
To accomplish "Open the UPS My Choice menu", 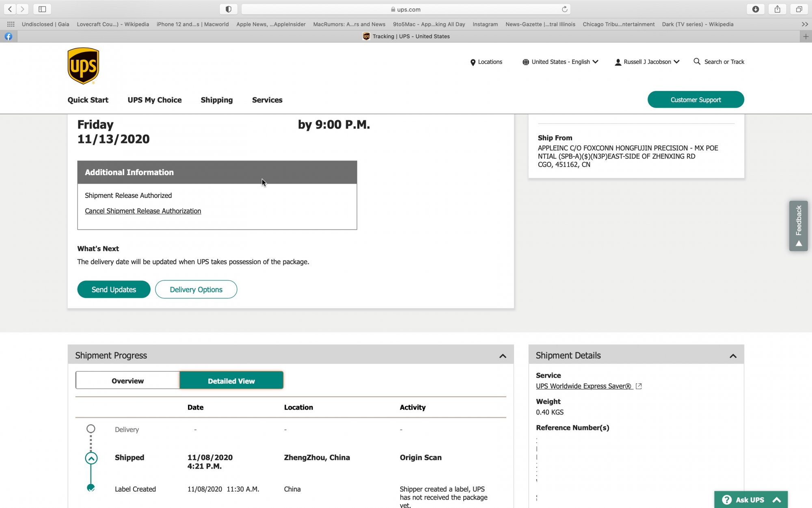I will (154, 100).
